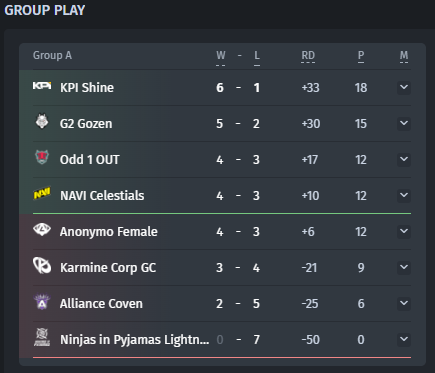Click the RD column header
The image size is (435, 373).
(308, 55)
